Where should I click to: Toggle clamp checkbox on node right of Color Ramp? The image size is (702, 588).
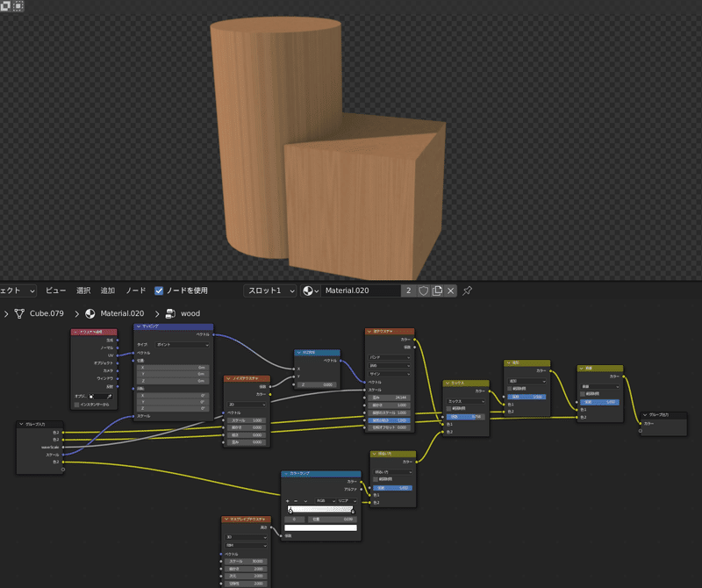(x=376, y=480)
